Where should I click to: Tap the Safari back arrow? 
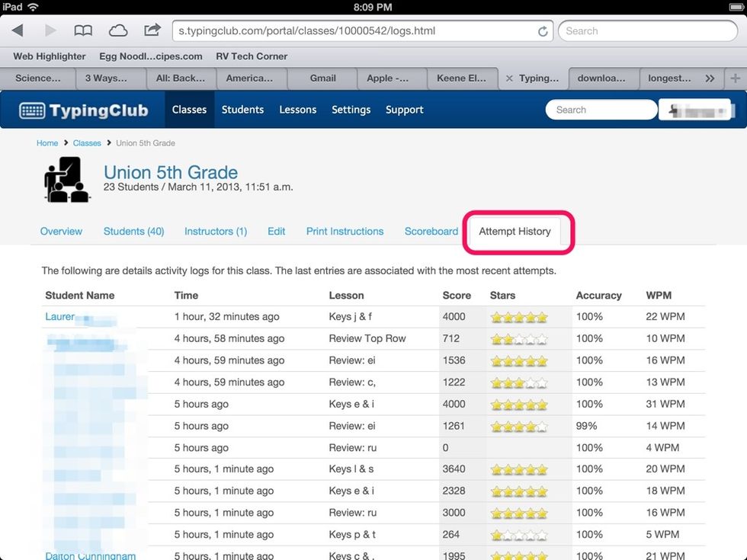pyautogui.click(x=17, y=30)
